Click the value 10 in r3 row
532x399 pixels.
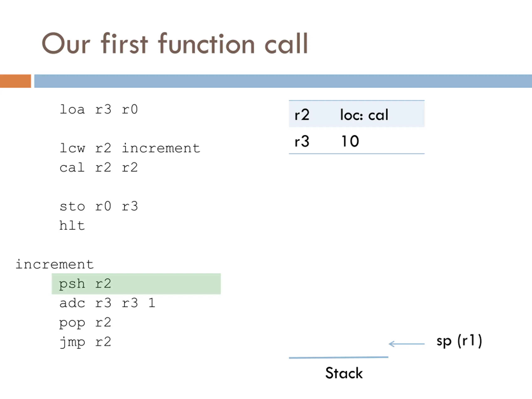pos(350,141)
